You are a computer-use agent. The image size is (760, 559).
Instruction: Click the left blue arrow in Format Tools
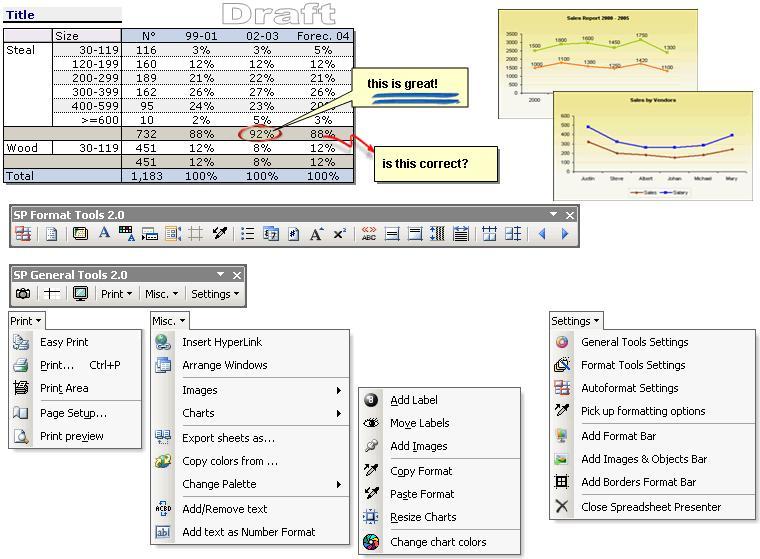[543, 234]
